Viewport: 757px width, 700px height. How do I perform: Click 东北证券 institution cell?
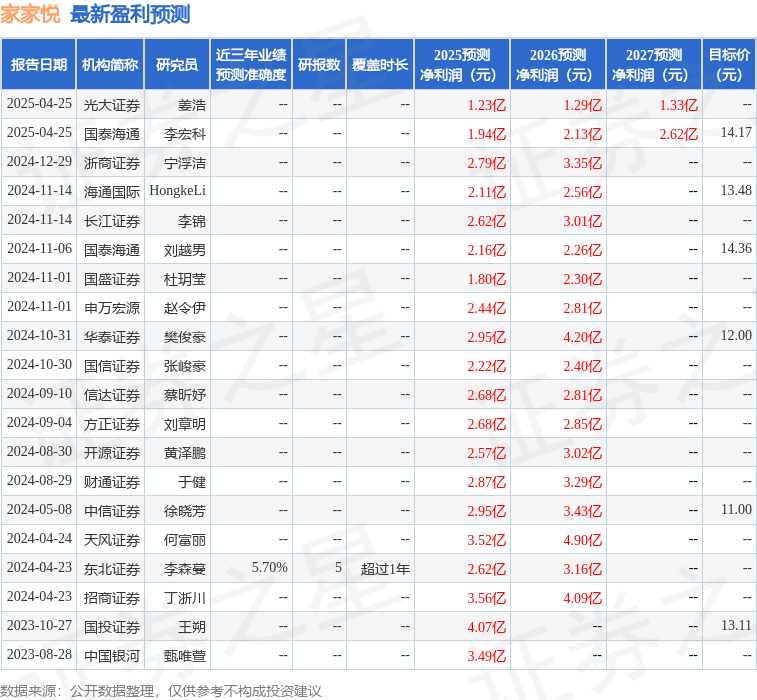(112, 569)
